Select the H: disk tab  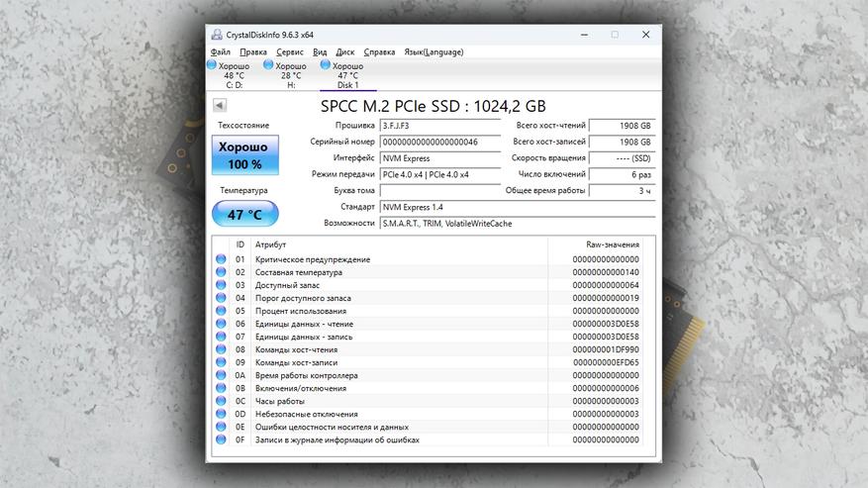click(x=291, y=75)
